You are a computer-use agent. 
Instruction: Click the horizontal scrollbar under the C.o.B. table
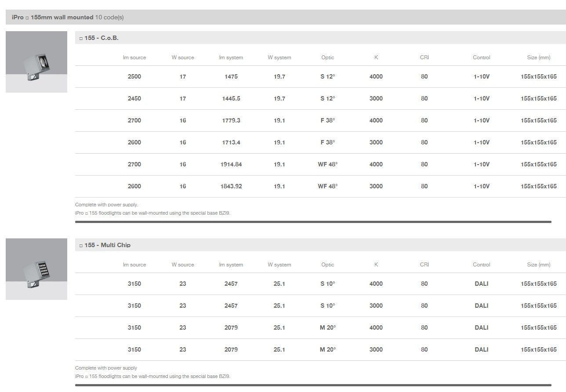[313, 222]
